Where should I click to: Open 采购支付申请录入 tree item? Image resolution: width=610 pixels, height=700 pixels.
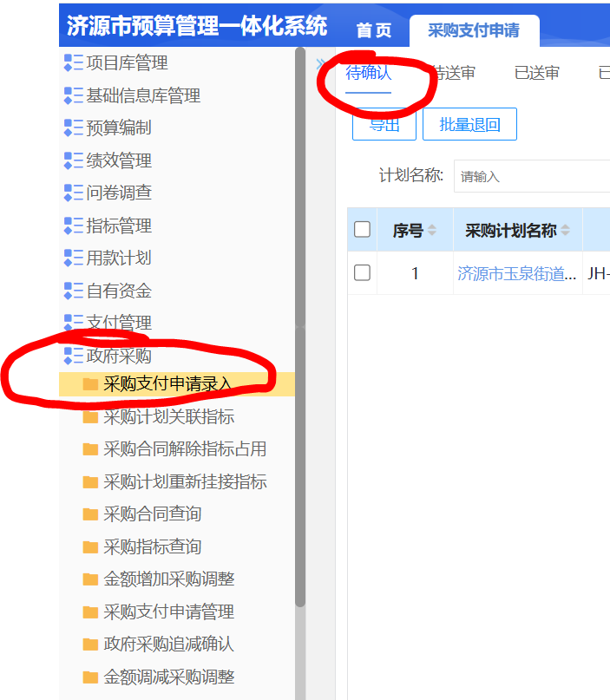point(177,384)
